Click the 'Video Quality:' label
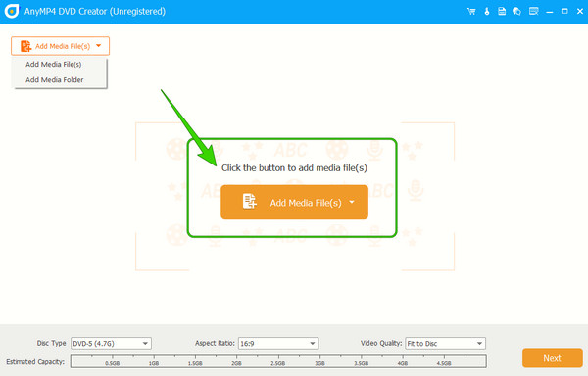This screenshot has height=376, width=588. click(x=381, y=343)
